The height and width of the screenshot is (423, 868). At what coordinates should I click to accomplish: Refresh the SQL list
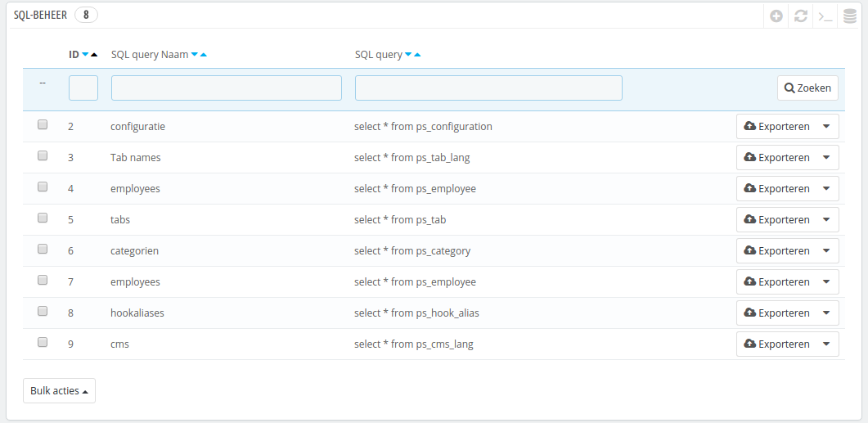(x=800, y=16)
